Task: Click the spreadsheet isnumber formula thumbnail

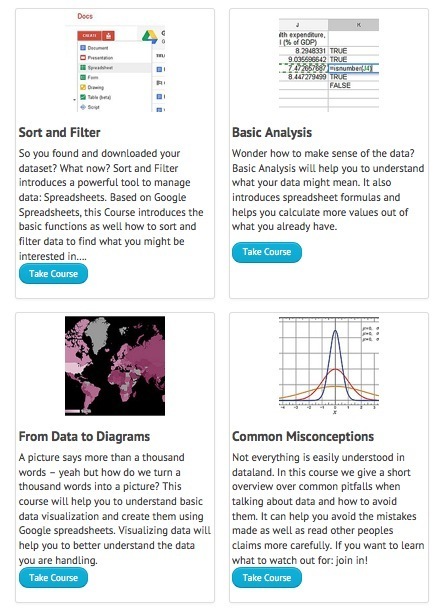Action: click(x=329, y=65)
